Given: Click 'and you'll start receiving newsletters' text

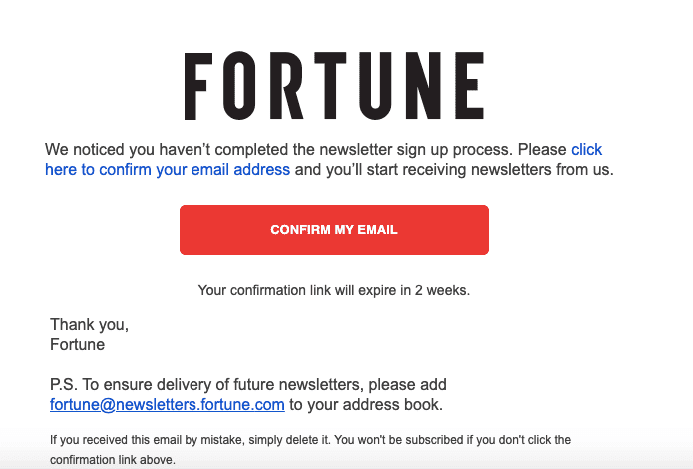Looking at the screenshot, I should 453,170.
